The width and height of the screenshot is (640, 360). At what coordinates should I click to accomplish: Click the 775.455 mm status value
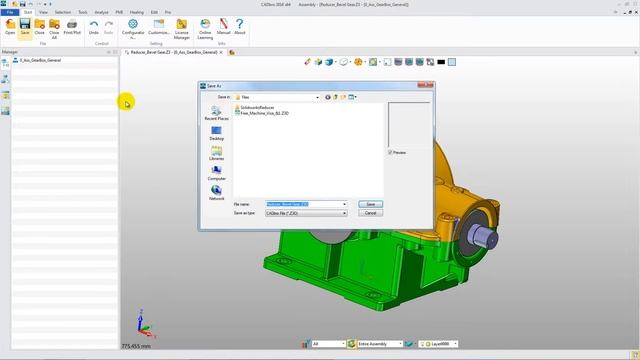tap(136, 346)
